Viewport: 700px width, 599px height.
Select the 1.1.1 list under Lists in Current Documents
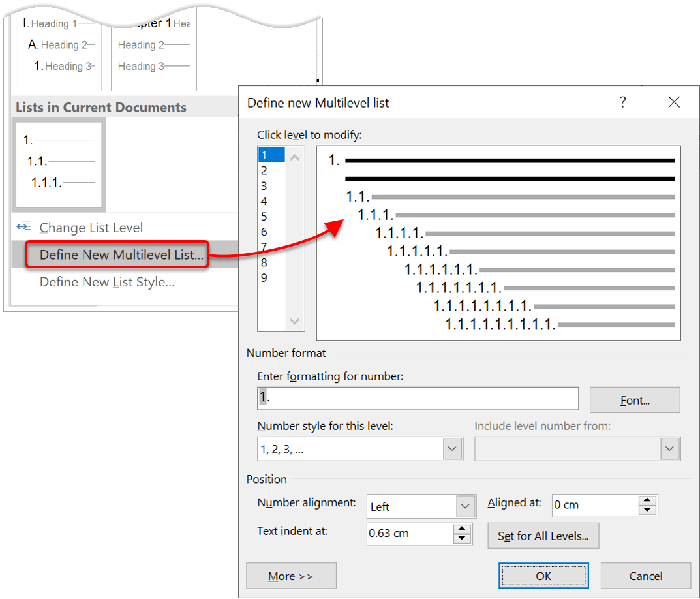(x=58, y=164)
